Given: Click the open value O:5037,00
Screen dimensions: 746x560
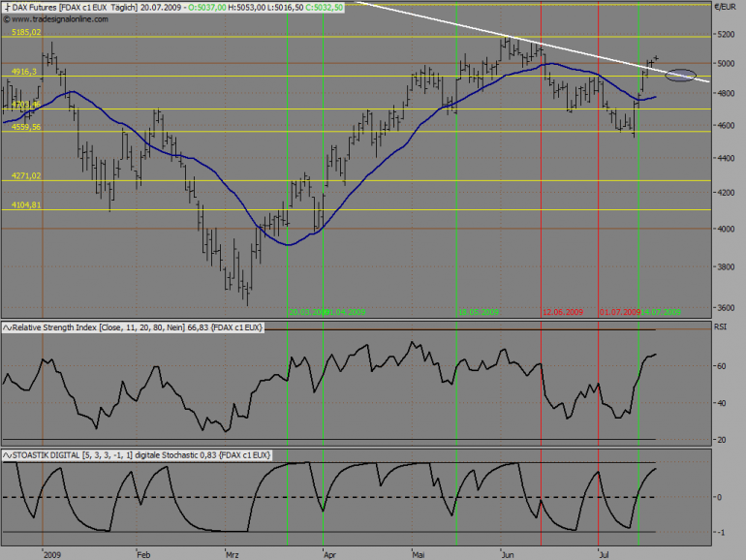Looking at the screenshot, I should click(x=207, y=7).
